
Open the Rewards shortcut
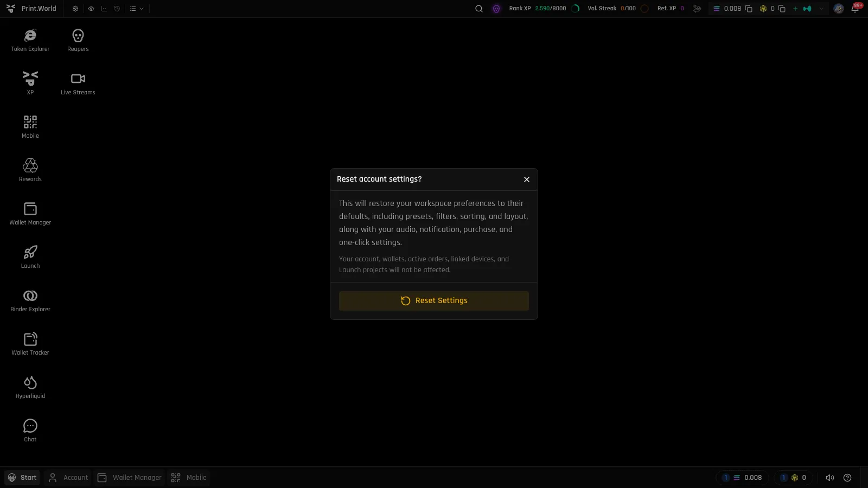(x=30, y=170)
